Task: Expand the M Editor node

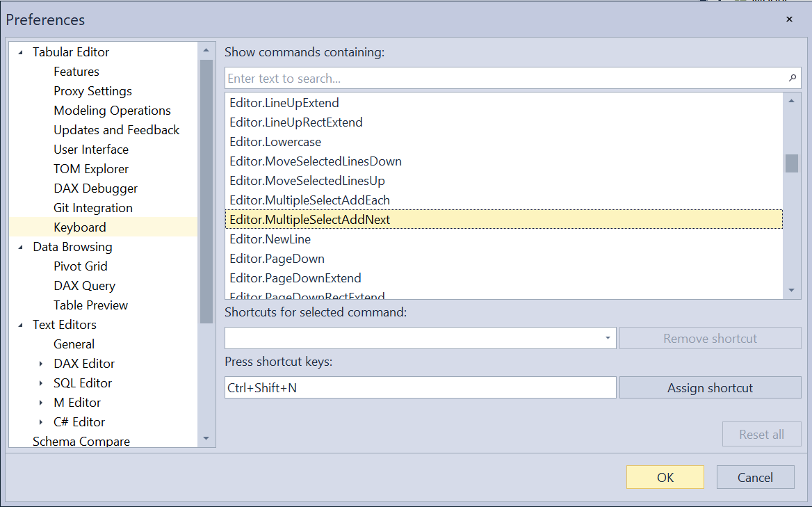Action: coord(41,402)
